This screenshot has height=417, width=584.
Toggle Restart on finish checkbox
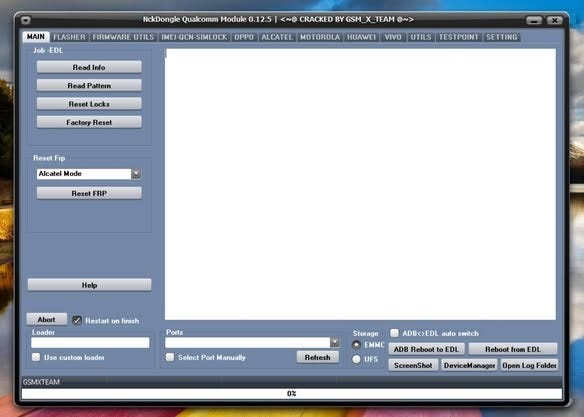77,321
